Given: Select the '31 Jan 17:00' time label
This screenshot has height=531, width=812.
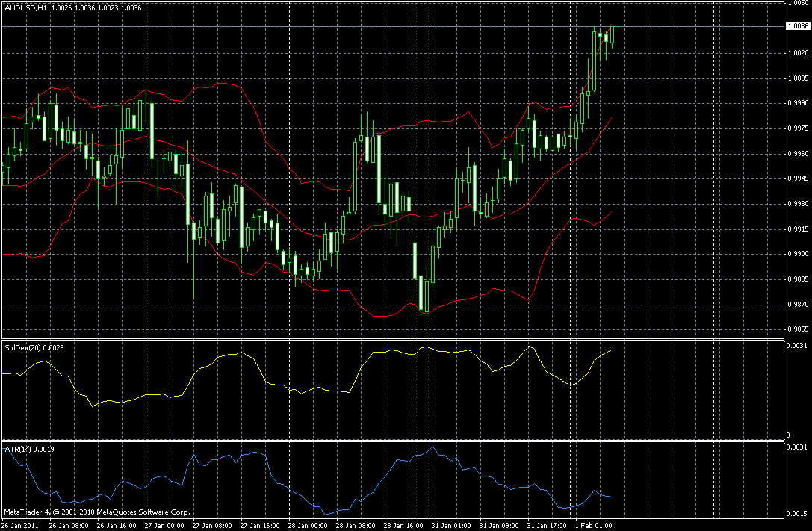Looking at the screenshot, I should [x=548, y=526].
